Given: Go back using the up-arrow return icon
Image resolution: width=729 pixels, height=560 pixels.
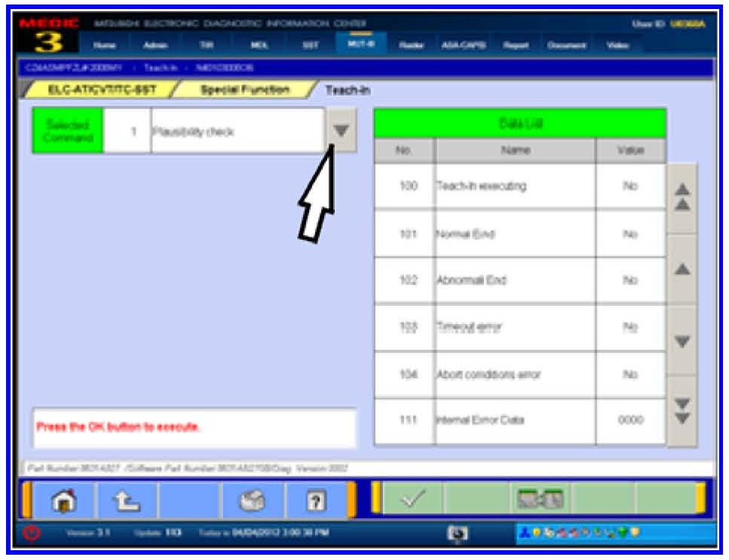Looking at the screenshot, I should (x=126, y=500).
